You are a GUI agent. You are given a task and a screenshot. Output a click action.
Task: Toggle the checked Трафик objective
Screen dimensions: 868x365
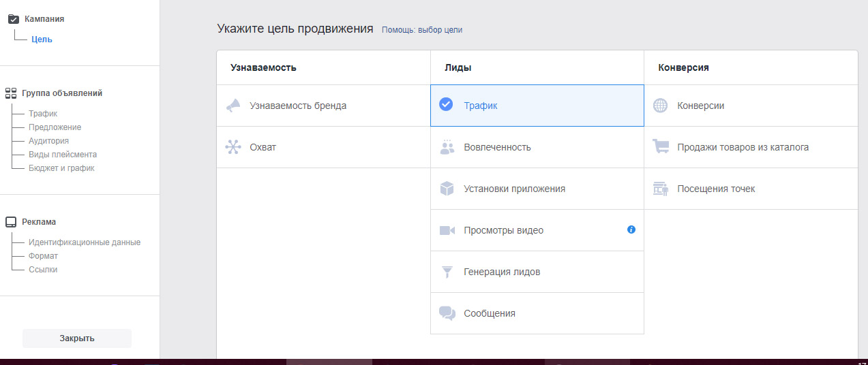(537, 106)
